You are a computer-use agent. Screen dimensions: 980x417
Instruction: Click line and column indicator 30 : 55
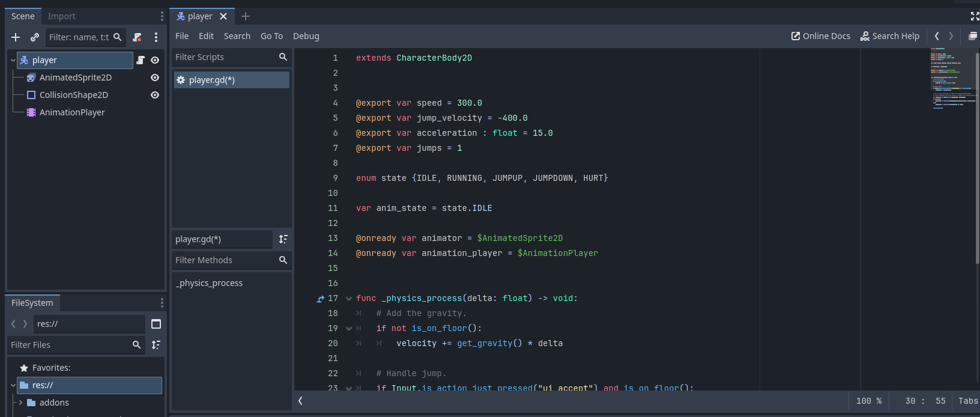[x=925, y=401]
